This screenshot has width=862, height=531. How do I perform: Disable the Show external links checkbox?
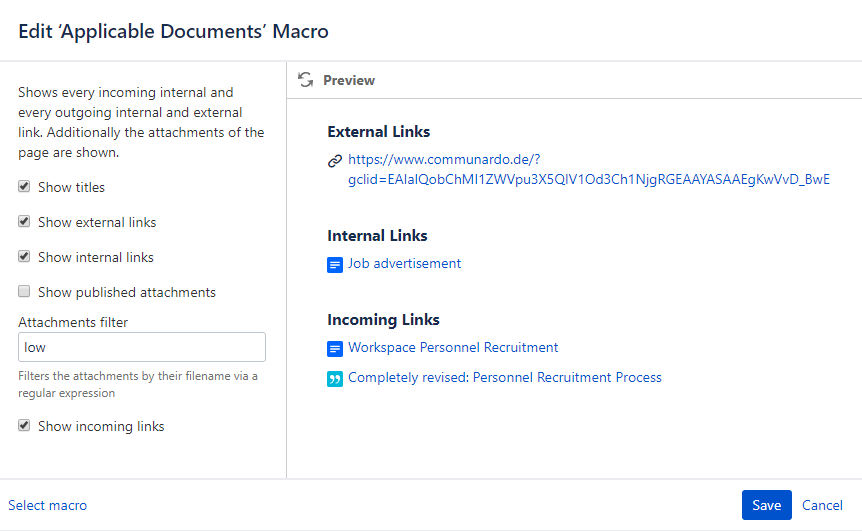pos(24,222)
